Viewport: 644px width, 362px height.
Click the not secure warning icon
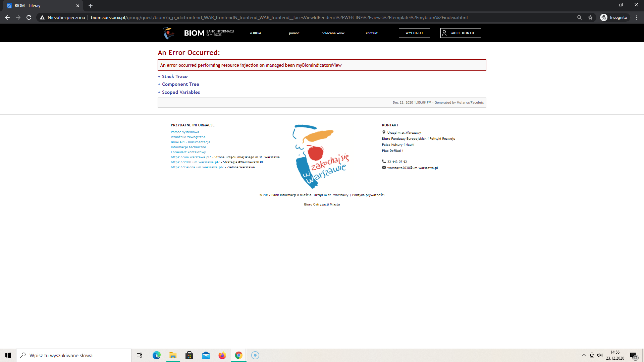click(42, 17)
